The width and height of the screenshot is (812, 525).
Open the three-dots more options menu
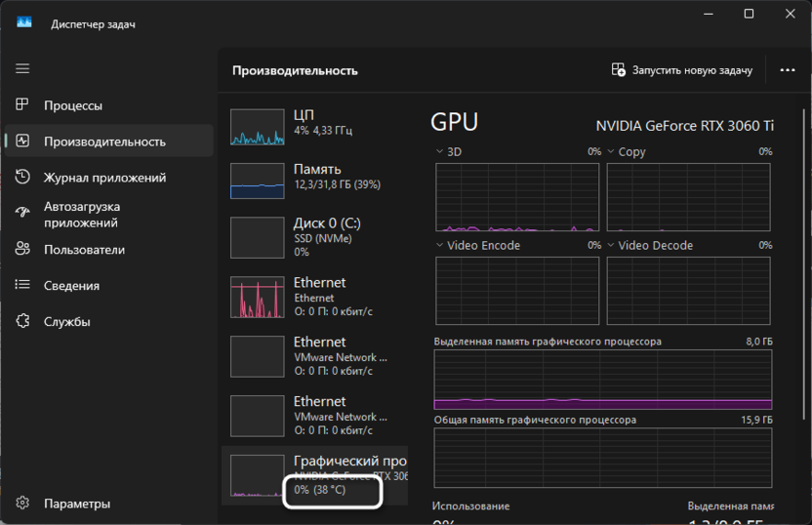pyautogui.click(x=787, y=70)
